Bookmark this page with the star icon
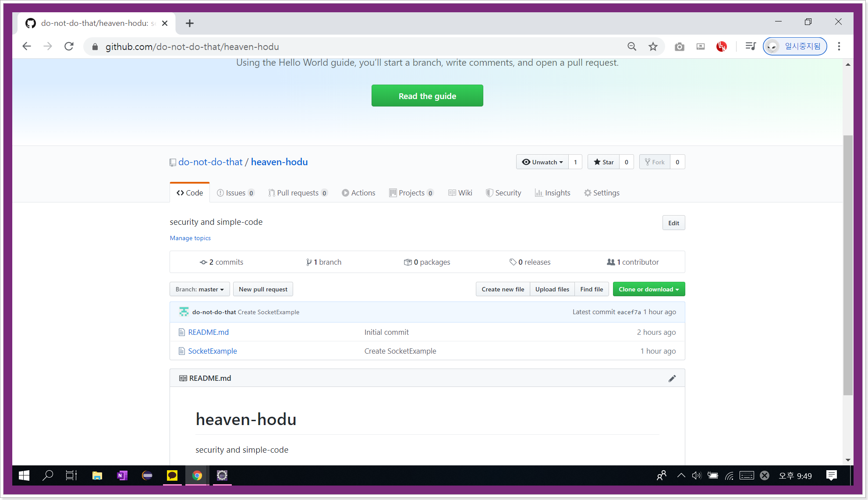 tap(653, 46)
